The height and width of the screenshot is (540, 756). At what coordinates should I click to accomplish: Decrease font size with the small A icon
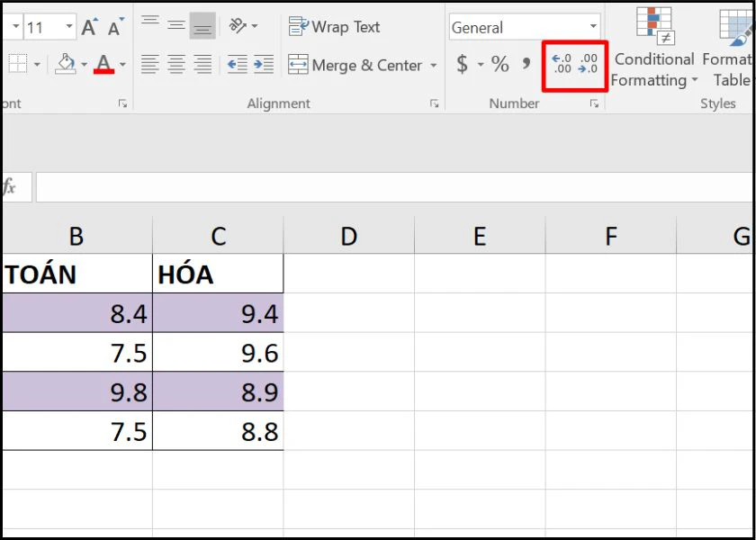click(x=116, y=27)
